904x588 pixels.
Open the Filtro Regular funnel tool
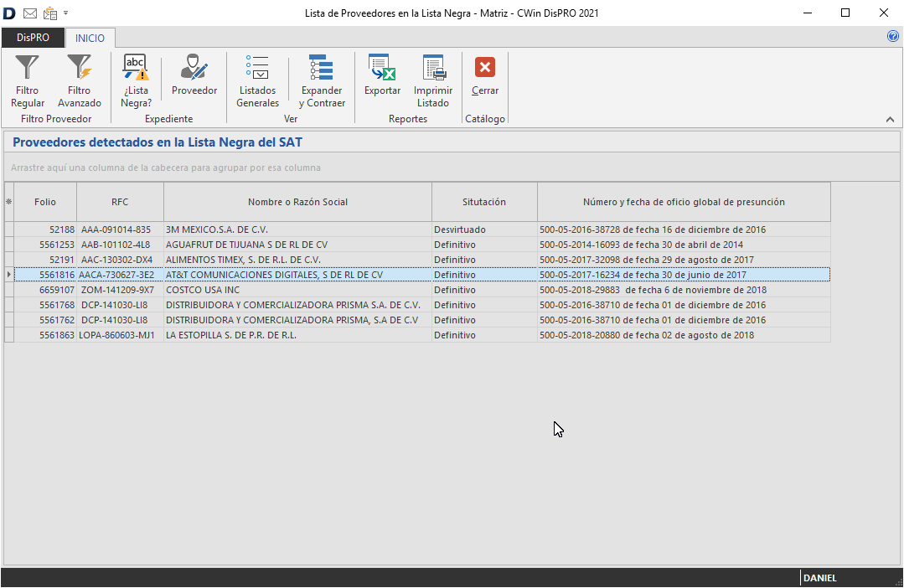[28, 80]
